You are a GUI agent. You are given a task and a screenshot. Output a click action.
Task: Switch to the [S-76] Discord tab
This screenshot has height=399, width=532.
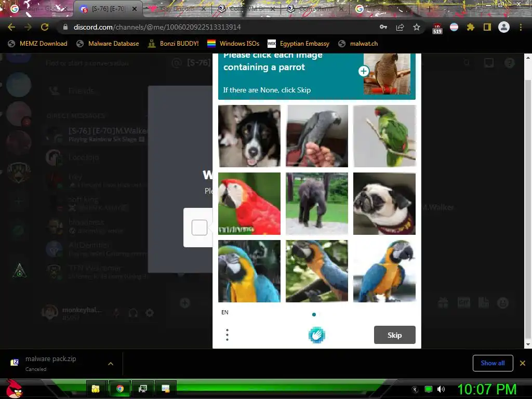tap(108, 9)
